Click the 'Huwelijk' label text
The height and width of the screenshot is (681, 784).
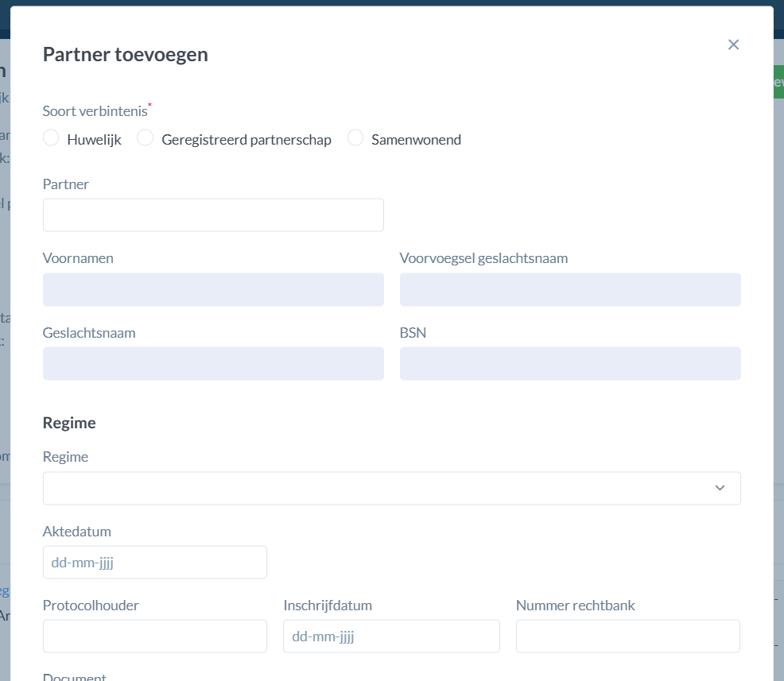pyautogui.click(x=94, y=140)
